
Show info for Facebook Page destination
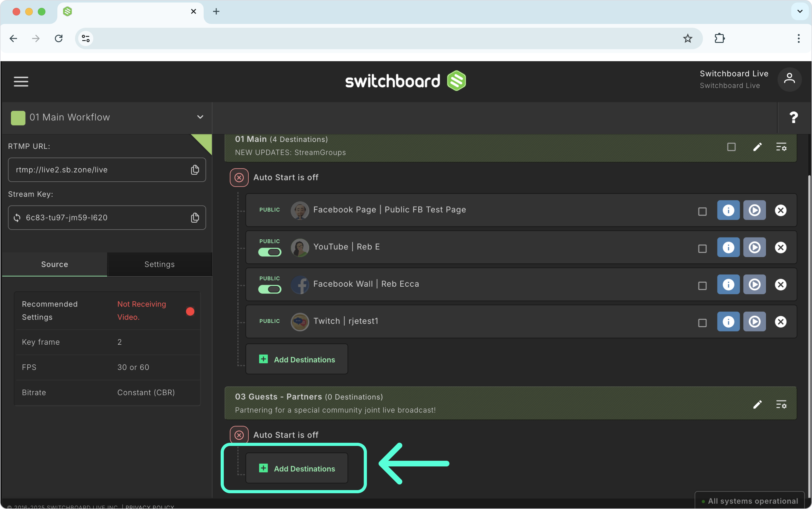click(728, 210)
